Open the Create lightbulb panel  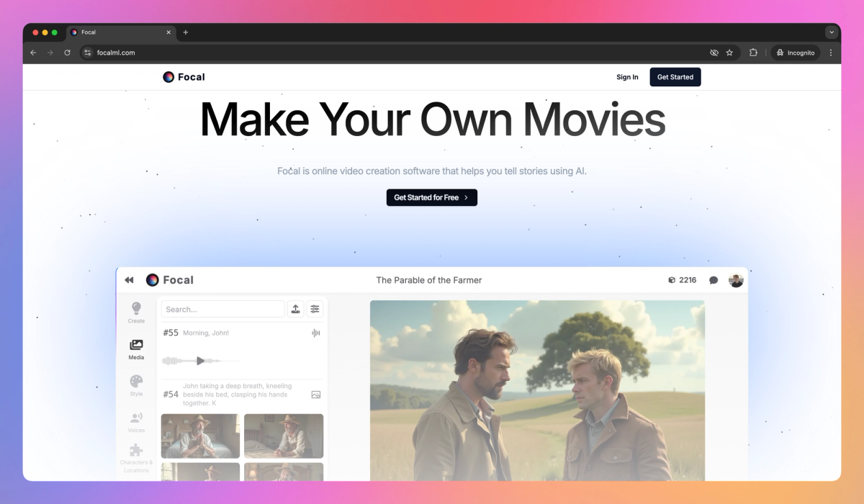[136, 313]
